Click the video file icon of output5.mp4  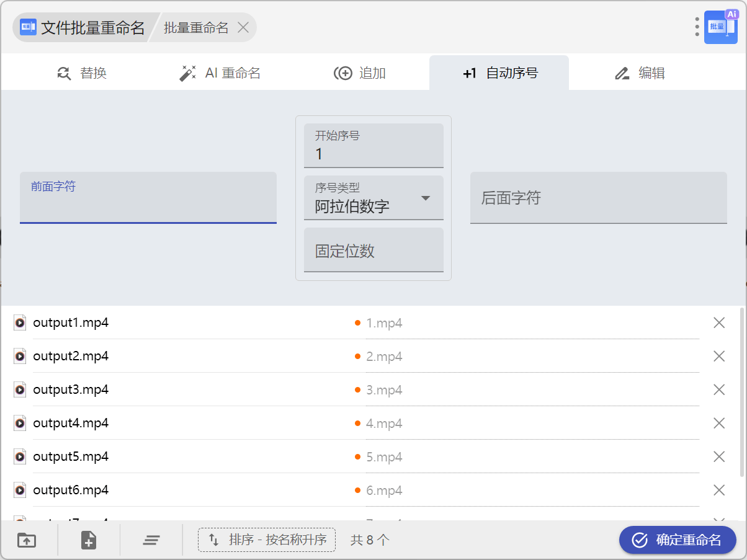[20, 456]
